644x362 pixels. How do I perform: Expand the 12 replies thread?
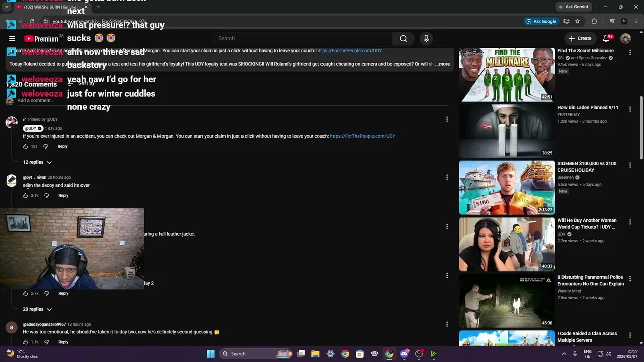pos(37,162)
